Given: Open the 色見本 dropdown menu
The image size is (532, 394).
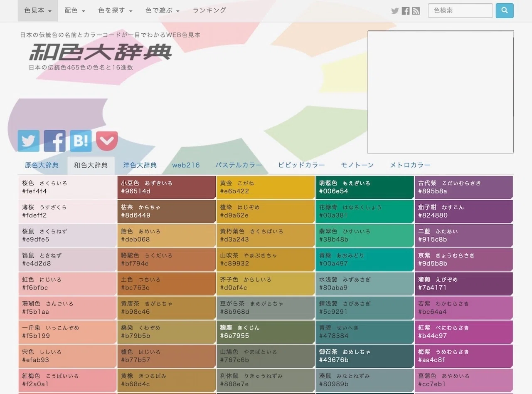Looking at the screenshot, I should pos(38,10).
